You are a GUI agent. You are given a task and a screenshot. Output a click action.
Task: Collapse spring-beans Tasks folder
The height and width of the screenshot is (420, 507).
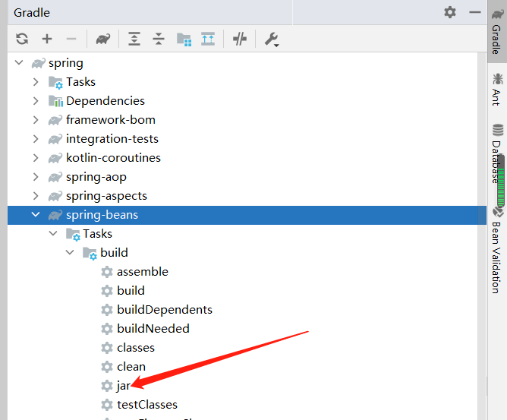click(53, 233)
